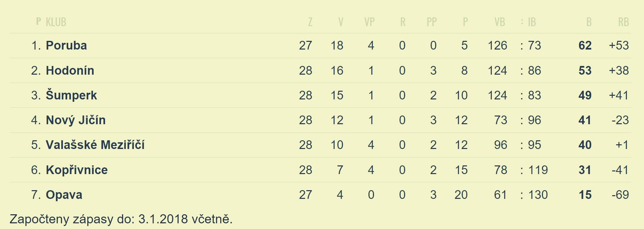Click the PP column header
This screenshot has width=644, height=229.
[x=432, y=22]
